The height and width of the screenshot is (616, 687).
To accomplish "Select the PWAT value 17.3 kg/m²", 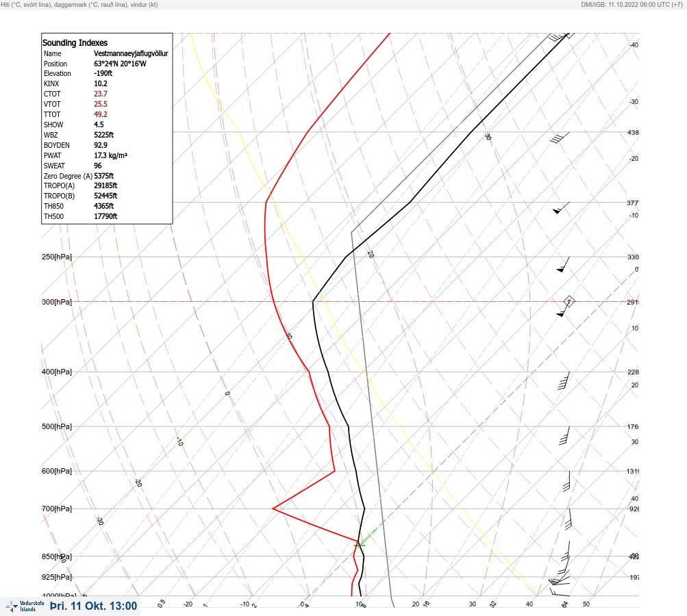I will (110, 155).
